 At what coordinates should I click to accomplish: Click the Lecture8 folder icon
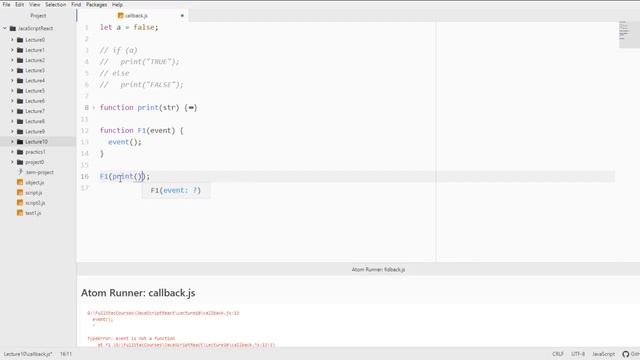(20, 121)
